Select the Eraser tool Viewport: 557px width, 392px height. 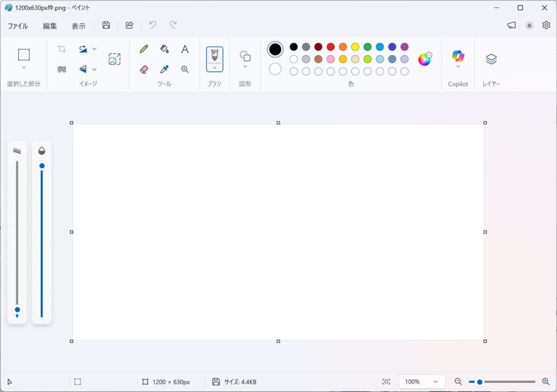(144, 69)
